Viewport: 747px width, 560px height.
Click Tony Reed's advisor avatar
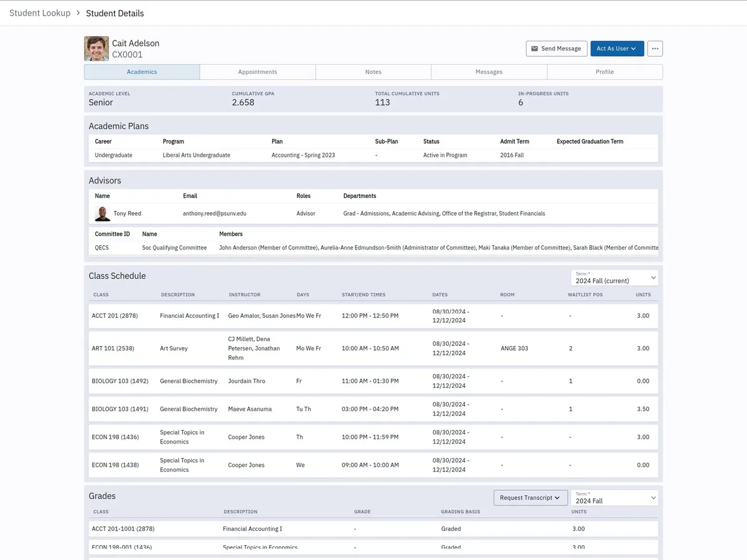(x=103, y=213)
